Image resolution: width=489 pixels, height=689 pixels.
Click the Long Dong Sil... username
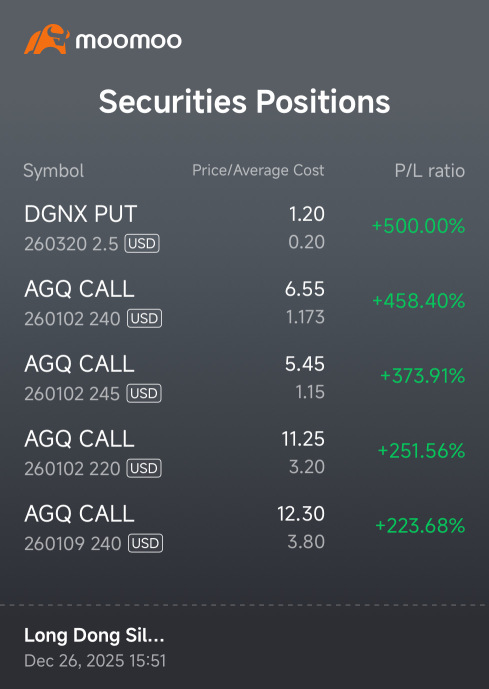[x=94, y=635]
